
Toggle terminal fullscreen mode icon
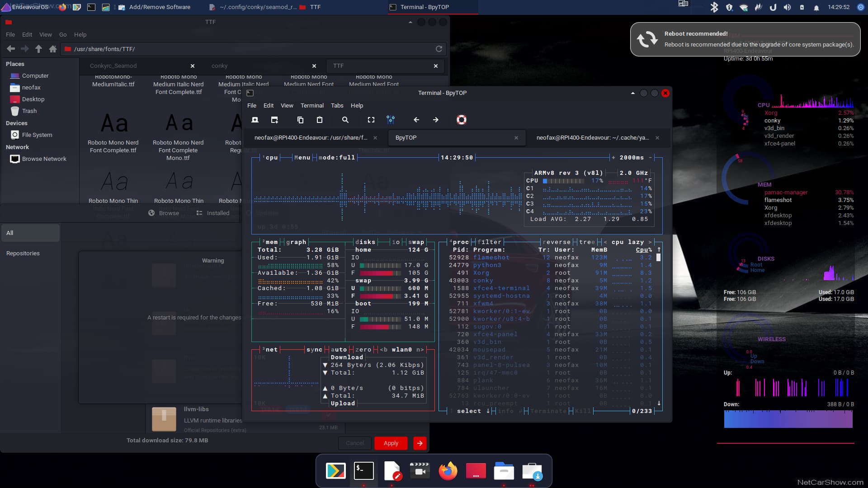pos(371,120)
